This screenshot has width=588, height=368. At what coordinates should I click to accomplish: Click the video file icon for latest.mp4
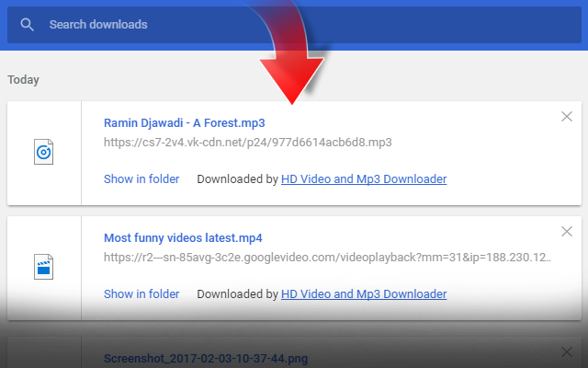[43, 267]
